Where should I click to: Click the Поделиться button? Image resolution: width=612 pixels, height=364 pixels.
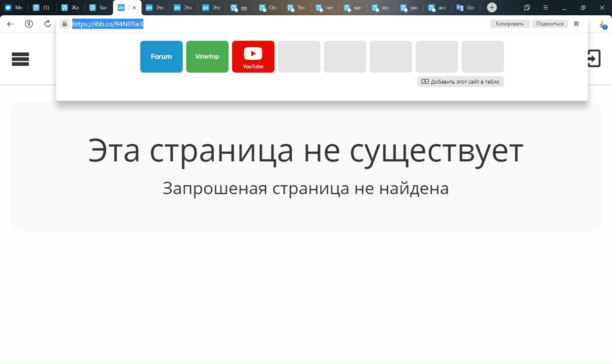tap(550, 23)
